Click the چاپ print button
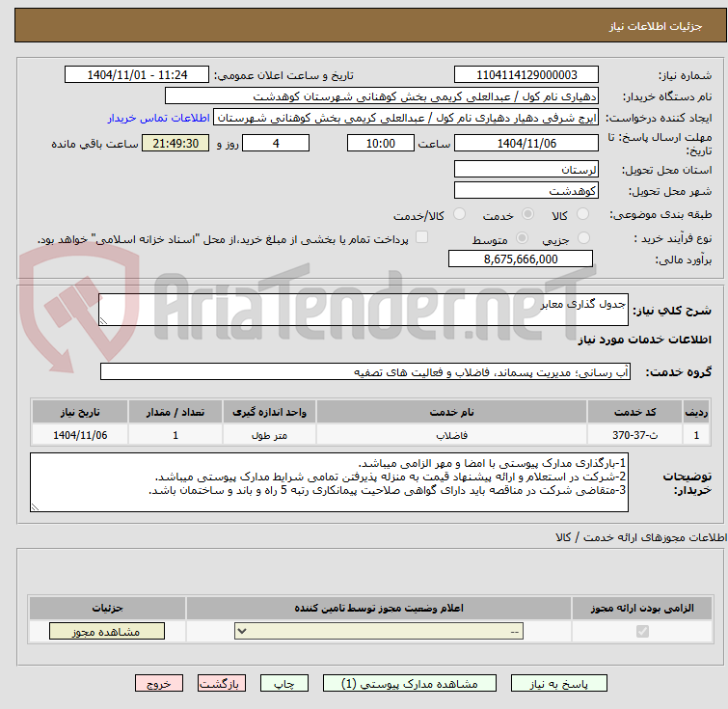 click(x=284, y=684)
